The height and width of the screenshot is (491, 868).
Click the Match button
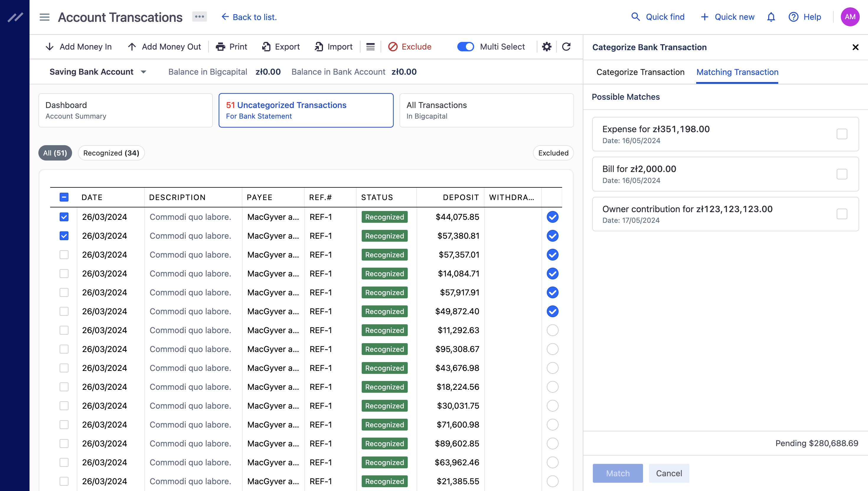point(618,473)
